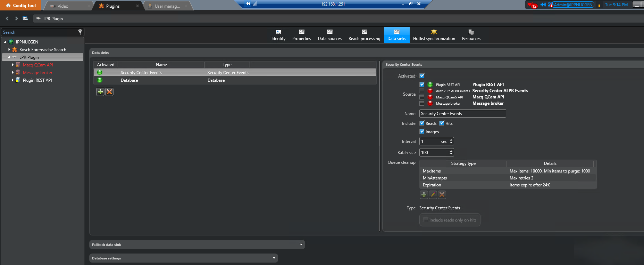Remove the selected queue cleanup strategy
The height and width of the screenshot is (265, 644).
(442, 195)
